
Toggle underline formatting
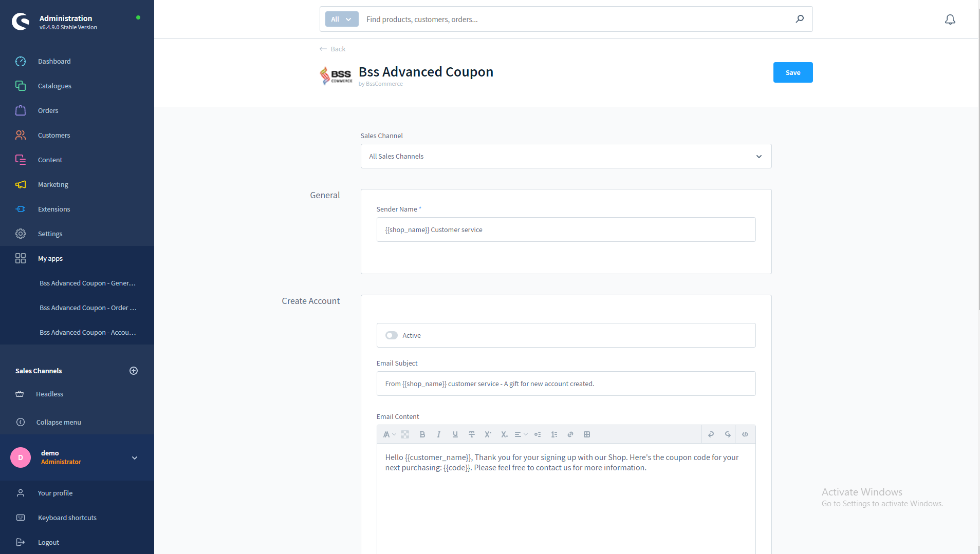tap(455, 434)
